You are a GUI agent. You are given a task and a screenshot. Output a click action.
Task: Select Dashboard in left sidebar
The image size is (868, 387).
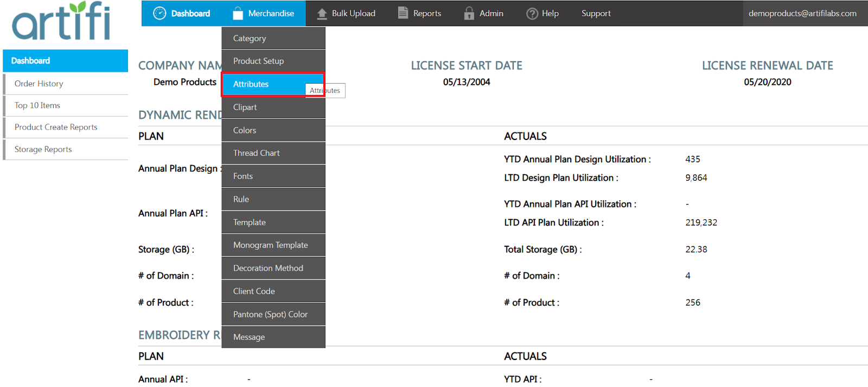click(66, 61)
